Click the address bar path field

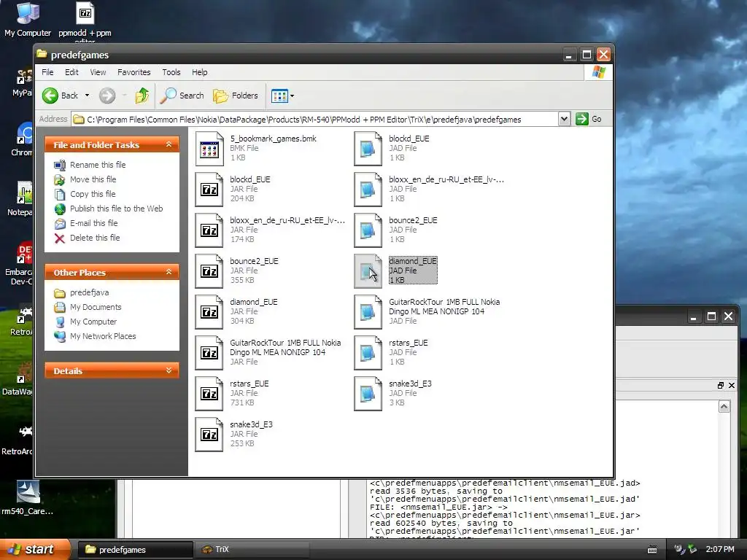pyautogui.click(x=314, y=119)
